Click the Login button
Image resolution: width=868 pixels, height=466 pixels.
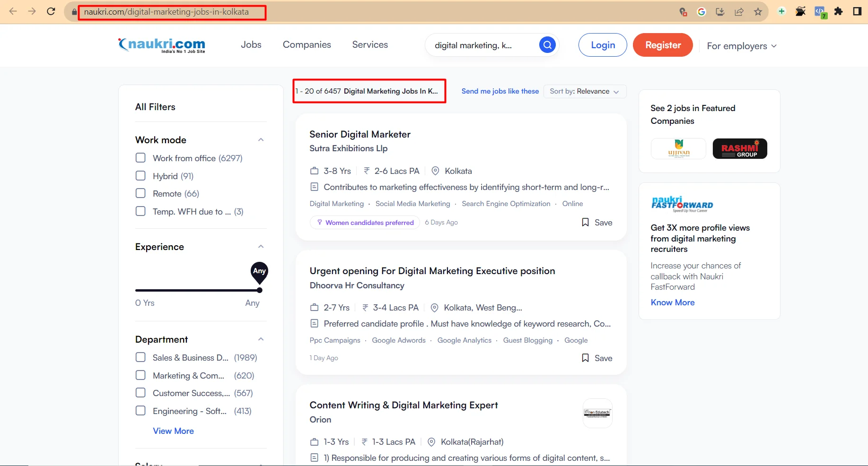point(603,45)
